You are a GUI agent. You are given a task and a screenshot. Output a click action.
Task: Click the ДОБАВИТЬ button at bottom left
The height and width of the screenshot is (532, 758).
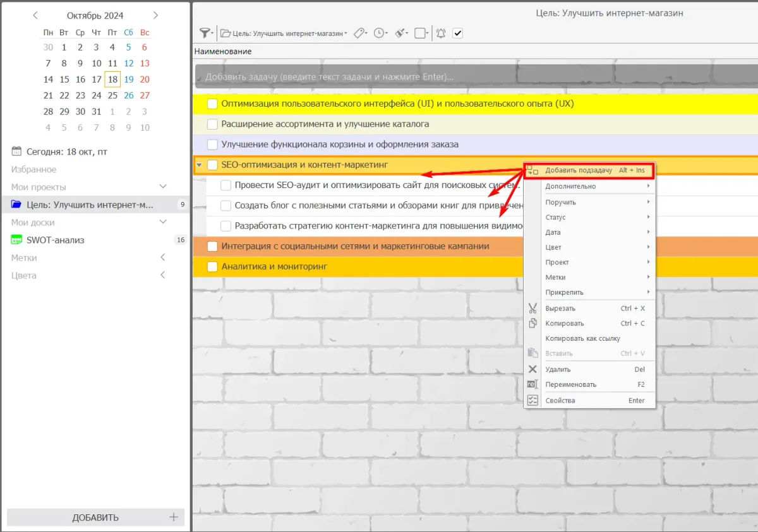coord(95,517)
